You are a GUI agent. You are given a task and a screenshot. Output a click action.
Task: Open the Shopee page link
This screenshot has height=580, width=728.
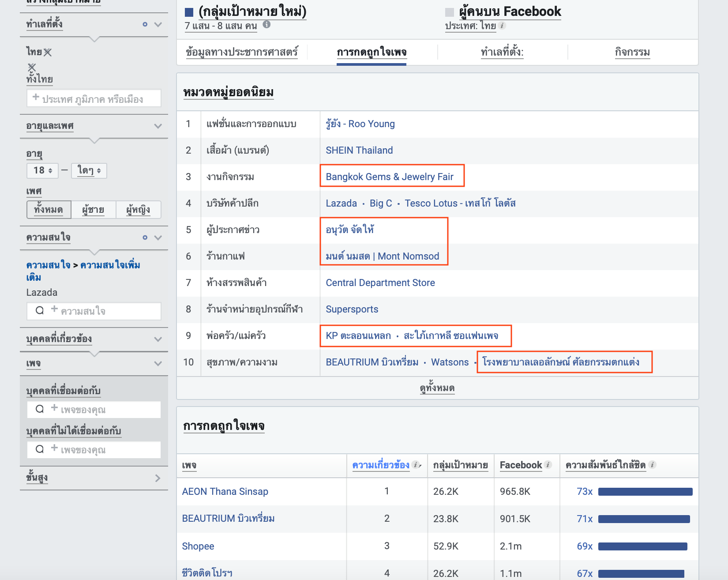point(198,546)
